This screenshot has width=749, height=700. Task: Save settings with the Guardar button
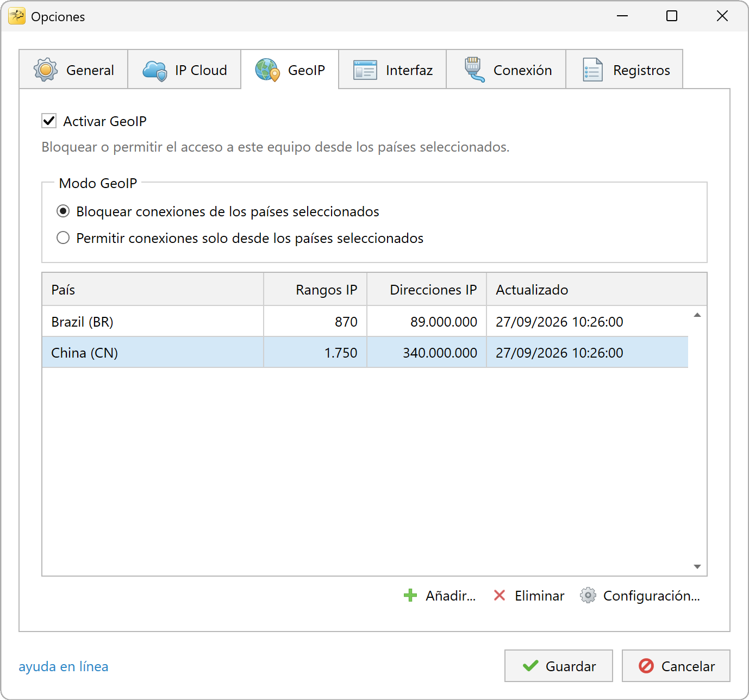coord(559,666)
